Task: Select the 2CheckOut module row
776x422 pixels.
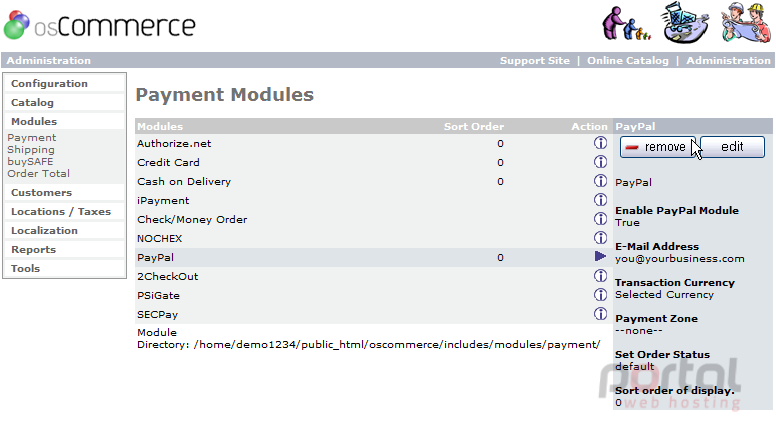Action: (374, 276)
